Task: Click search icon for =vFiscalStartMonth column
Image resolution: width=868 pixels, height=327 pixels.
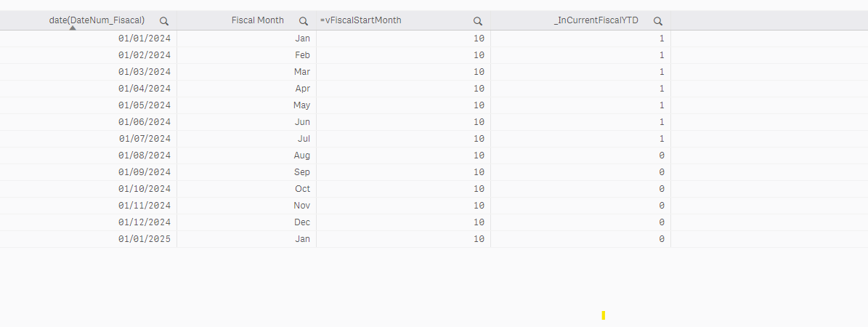Action: pos(478,21)
